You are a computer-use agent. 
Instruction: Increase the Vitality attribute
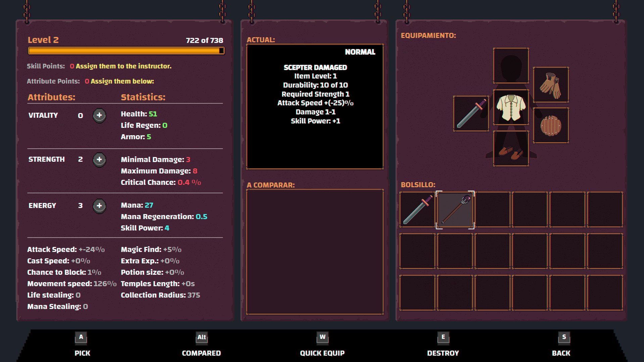99,115
